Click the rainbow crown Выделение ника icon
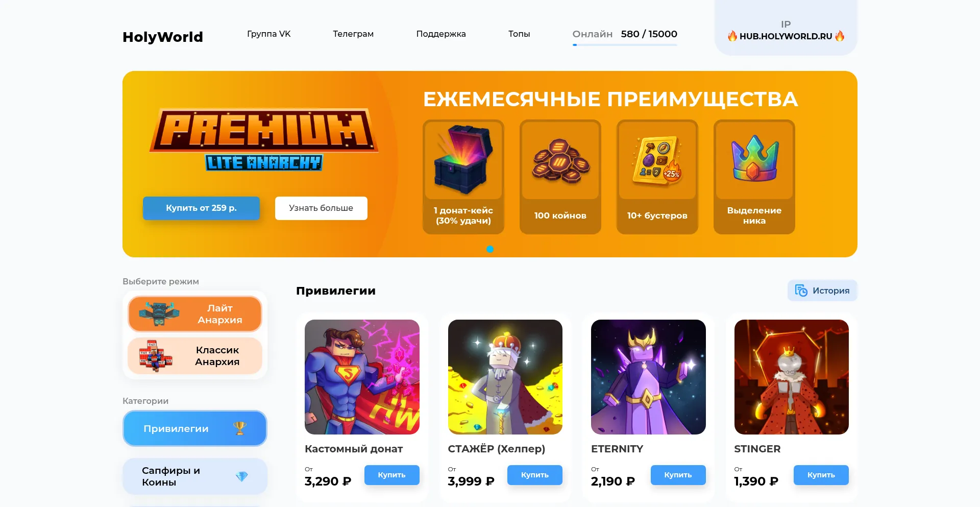Image resolution: width=980 pixels, height=507 pixels. pos(754,158)
